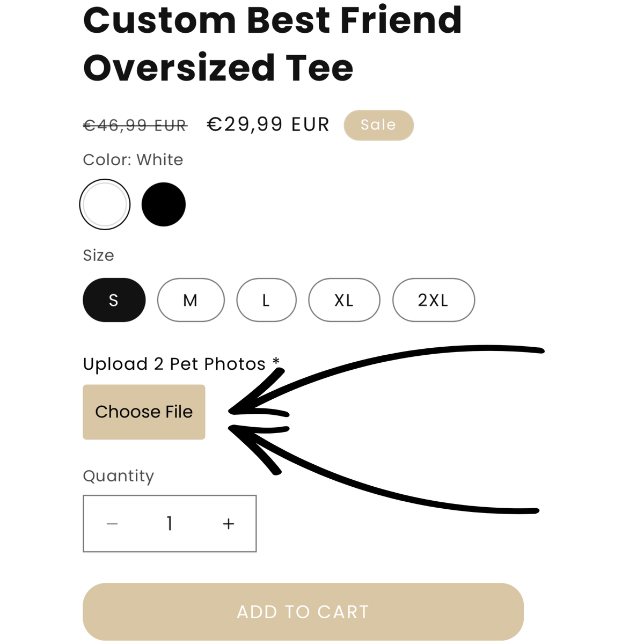Click the €29,99 EUR sale price
644x644 pixels.
pyautogui.click(x=268, y=125)
